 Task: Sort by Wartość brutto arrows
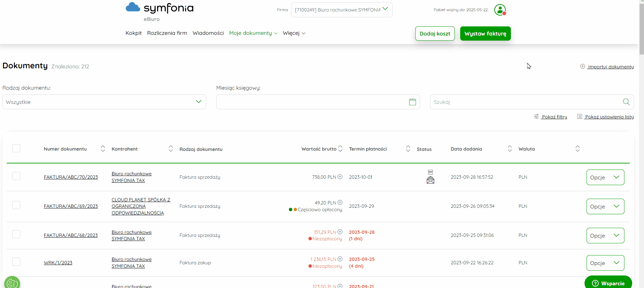340,149
